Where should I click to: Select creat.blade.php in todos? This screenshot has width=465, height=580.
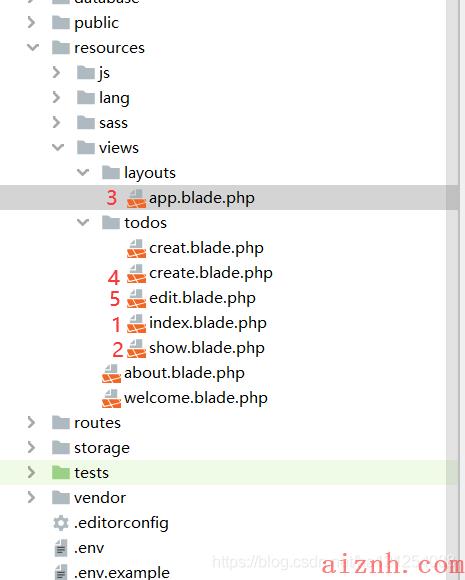click(x=206, y=248)
